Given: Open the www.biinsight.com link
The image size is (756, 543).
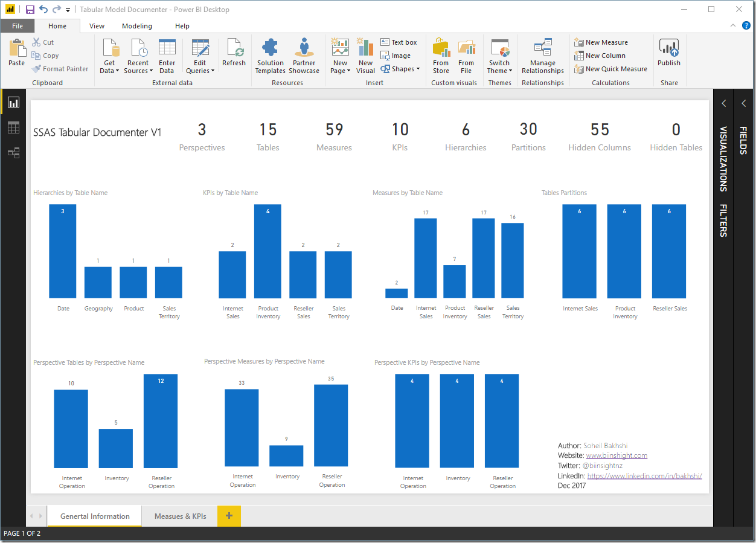Looking at the screenshot, I should [617, 455].
